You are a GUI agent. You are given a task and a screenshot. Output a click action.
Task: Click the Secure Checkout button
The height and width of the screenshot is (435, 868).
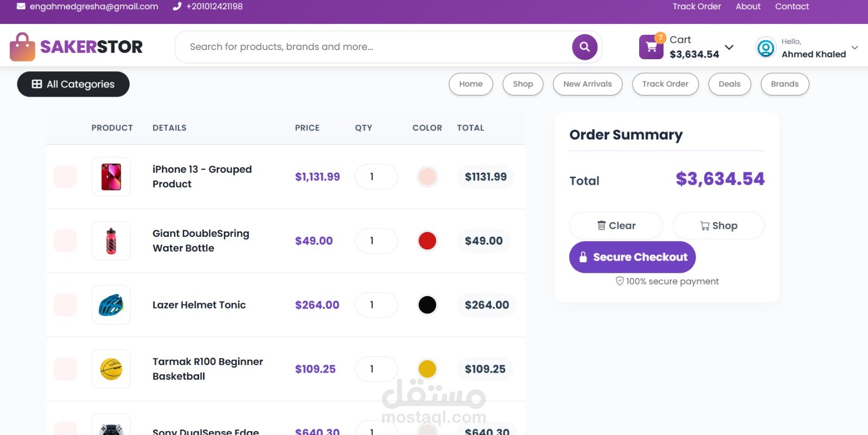coord(633,257)
